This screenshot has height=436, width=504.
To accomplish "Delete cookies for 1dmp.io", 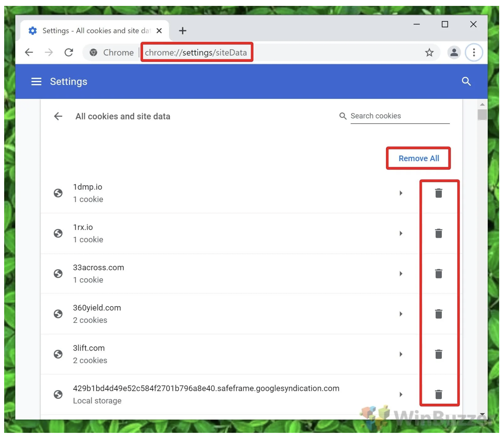I will [x=438, y=193].
